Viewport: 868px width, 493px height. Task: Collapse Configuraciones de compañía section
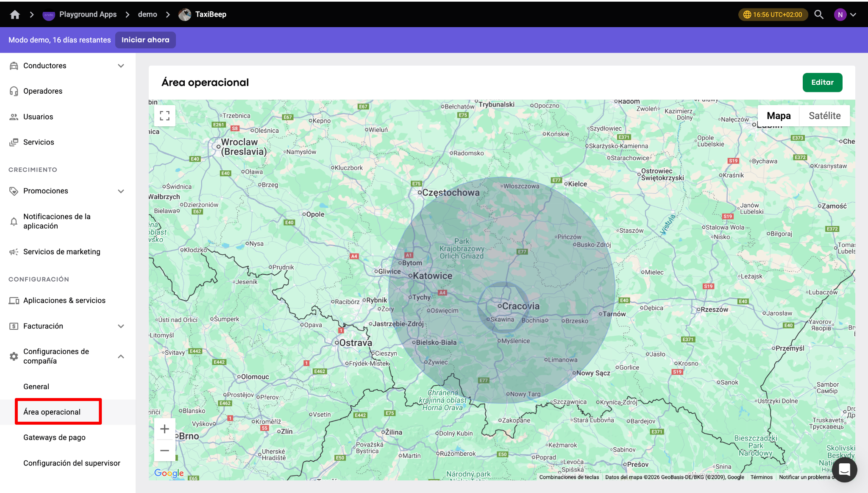[x=121, y=356]
